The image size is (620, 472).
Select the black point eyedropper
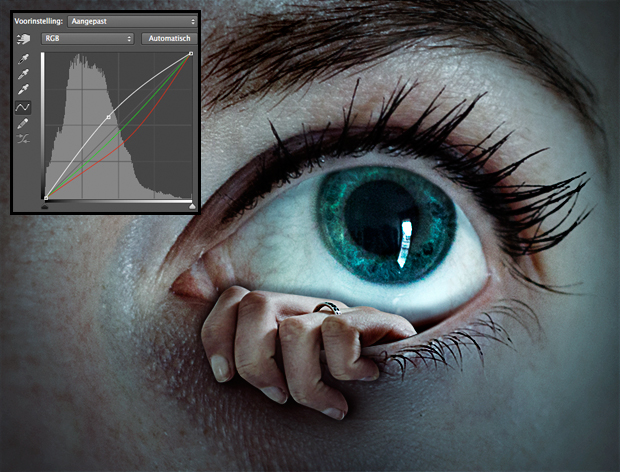coord(23,59)
